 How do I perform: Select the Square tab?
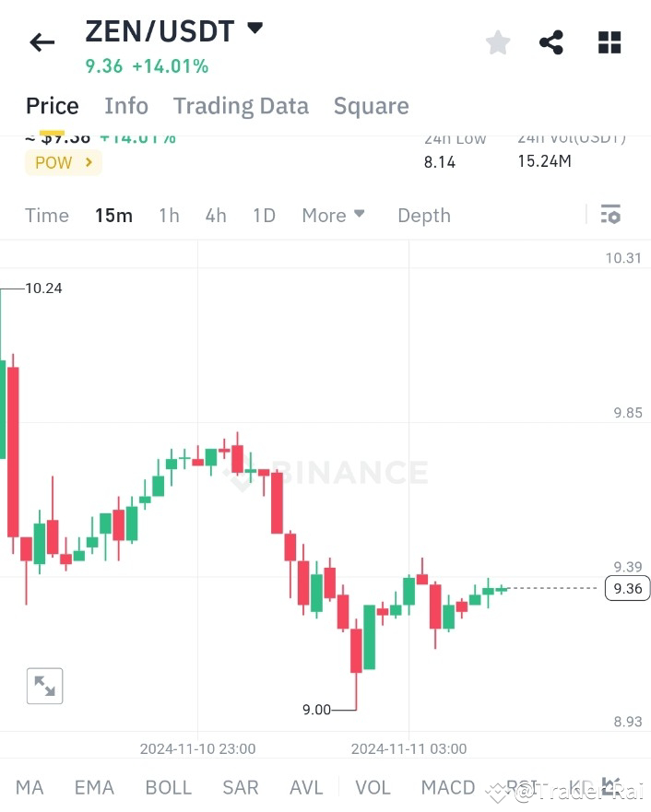(371, 105)
